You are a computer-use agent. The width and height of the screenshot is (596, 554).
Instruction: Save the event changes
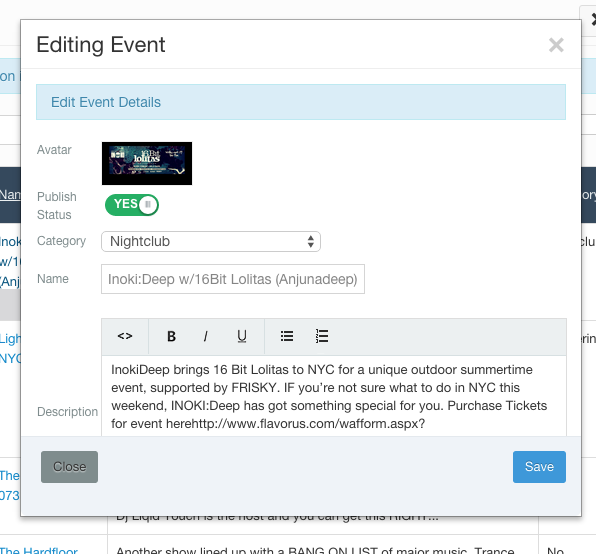pos(539,467)
